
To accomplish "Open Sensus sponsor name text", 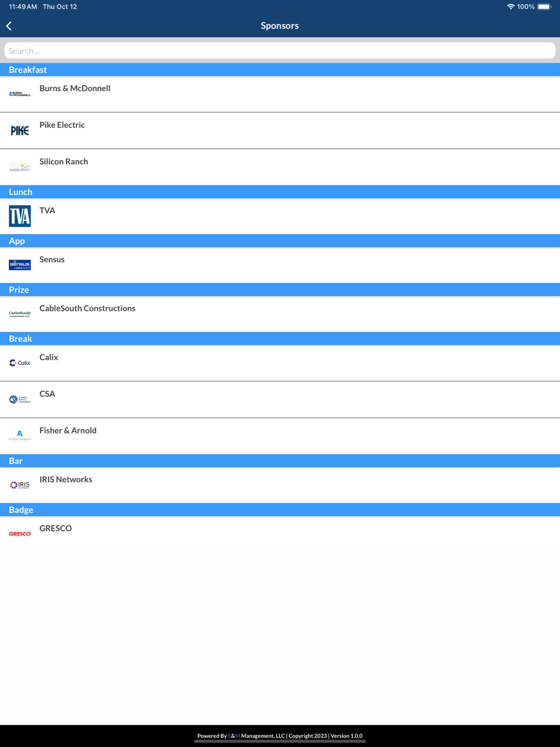I will pos(52,259).
